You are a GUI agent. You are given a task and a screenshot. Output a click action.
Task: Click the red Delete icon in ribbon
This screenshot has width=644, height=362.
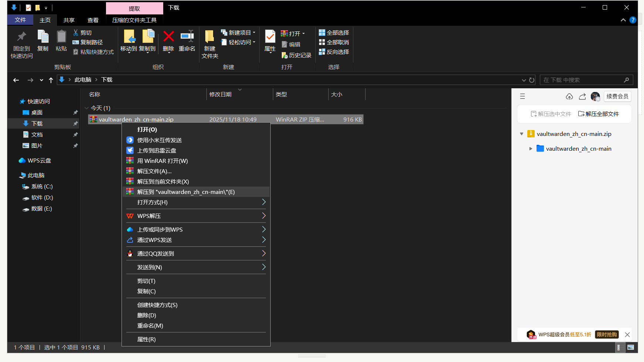coord(168,37)
